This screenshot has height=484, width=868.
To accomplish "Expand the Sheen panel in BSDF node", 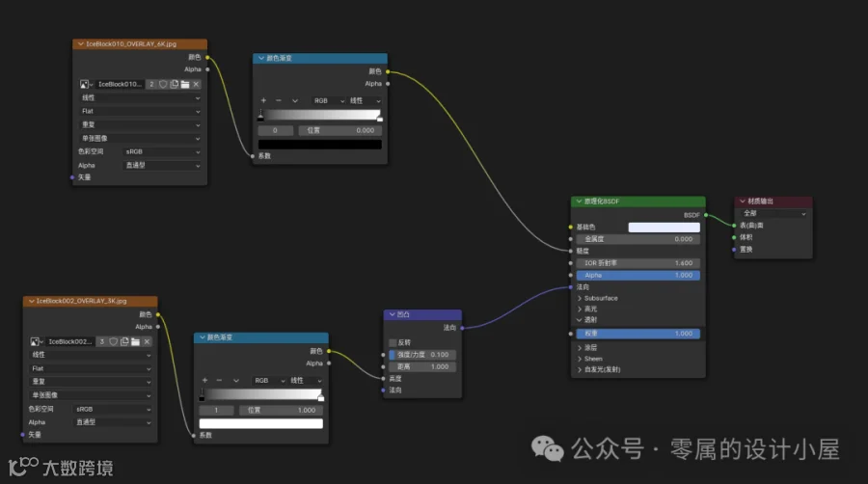I will [590, 359].
